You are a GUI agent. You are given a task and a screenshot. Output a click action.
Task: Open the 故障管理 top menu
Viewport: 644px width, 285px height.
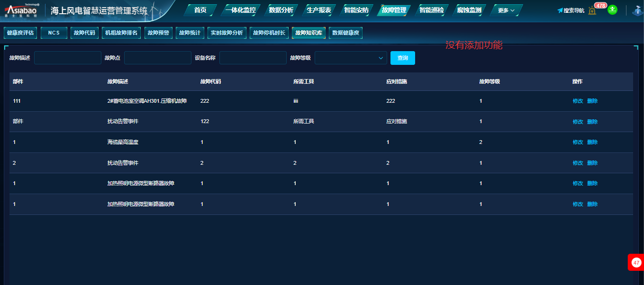point(394,10)
